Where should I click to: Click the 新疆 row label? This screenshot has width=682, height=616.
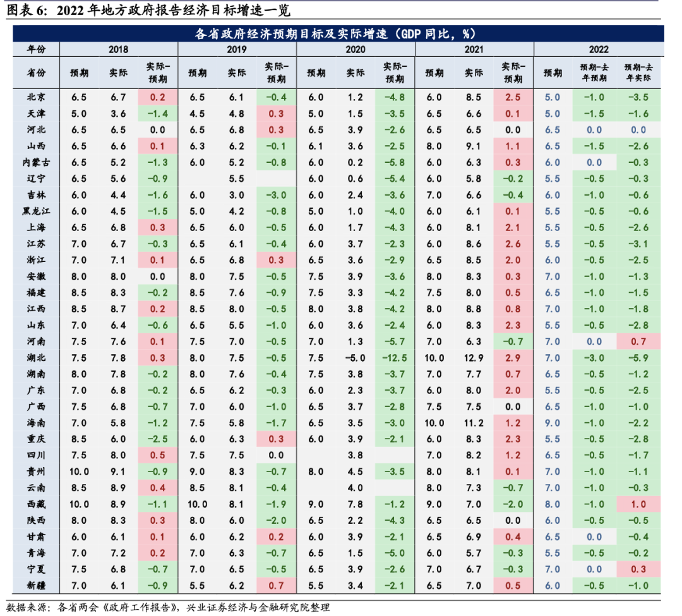click(x=36, y=585)
